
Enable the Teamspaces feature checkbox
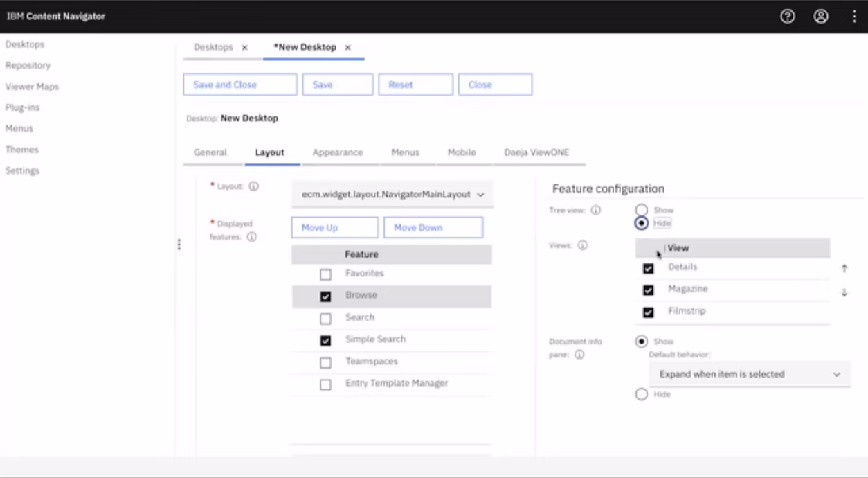click(x=325, y=362)
